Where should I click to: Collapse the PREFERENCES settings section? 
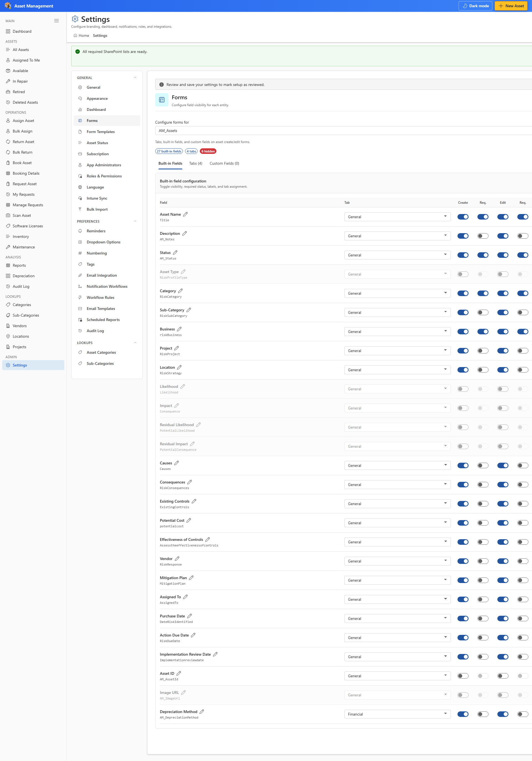135,221
